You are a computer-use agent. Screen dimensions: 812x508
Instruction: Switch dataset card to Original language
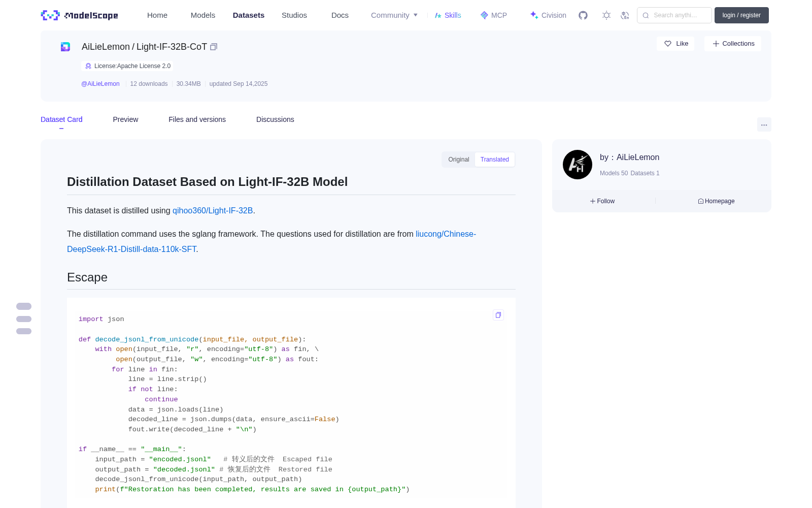459,160
